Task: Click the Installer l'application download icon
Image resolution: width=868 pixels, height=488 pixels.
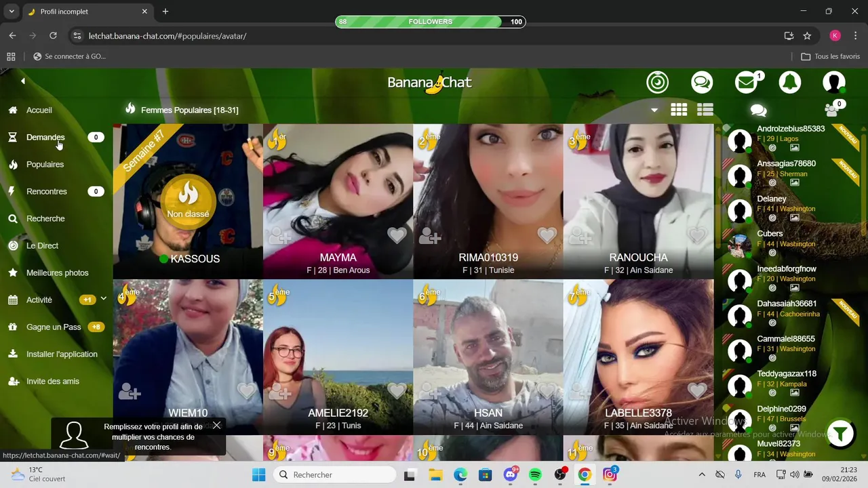Action: coord(13,354)
